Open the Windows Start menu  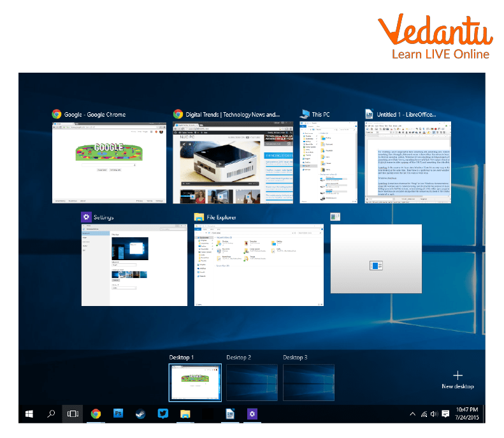[x=29, y=414]
